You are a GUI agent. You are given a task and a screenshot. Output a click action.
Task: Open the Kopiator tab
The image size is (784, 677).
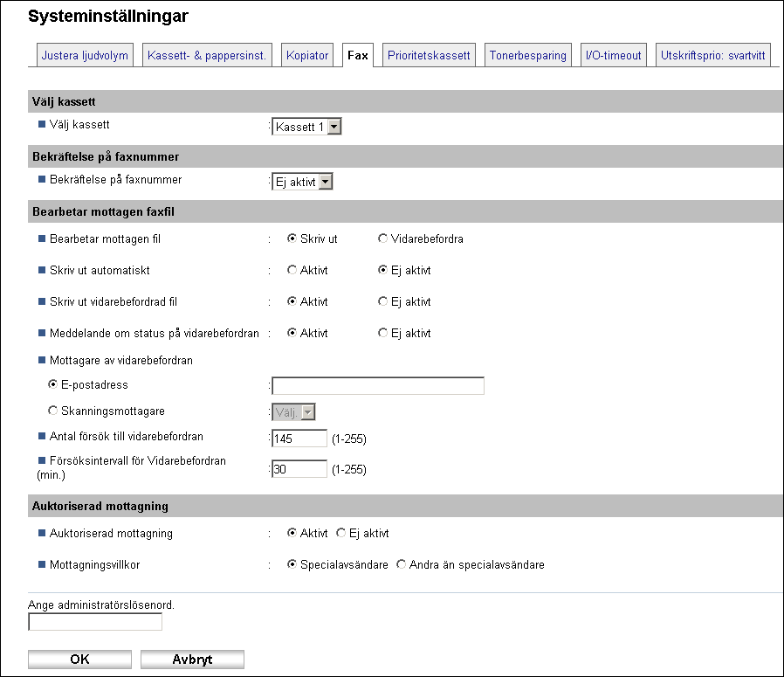tap(307, 55)
